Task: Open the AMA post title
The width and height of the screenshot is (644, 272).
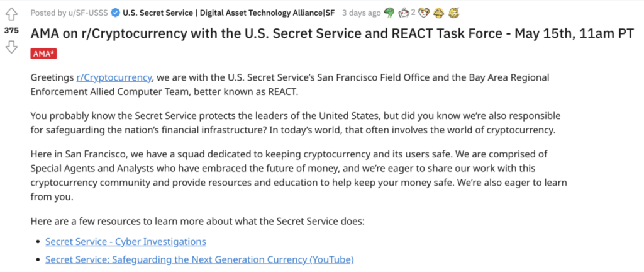Action: coord(331,33)
